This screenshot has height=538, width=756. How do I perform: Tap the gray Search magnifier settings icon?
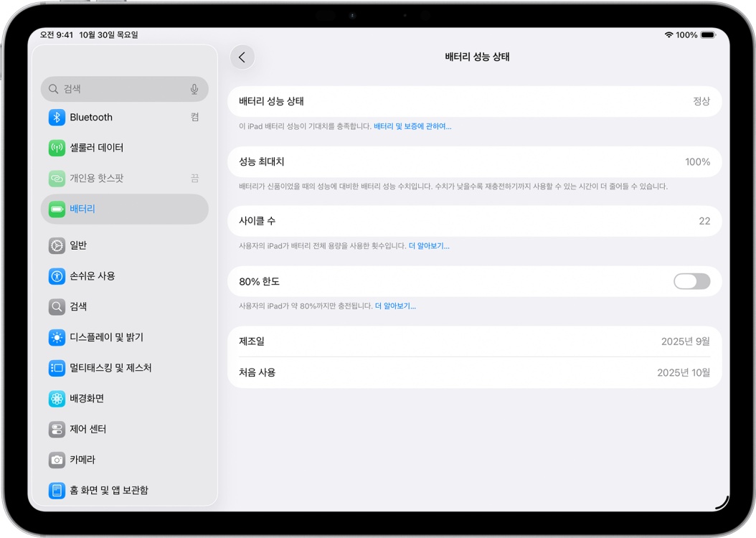tap(57, 306)
